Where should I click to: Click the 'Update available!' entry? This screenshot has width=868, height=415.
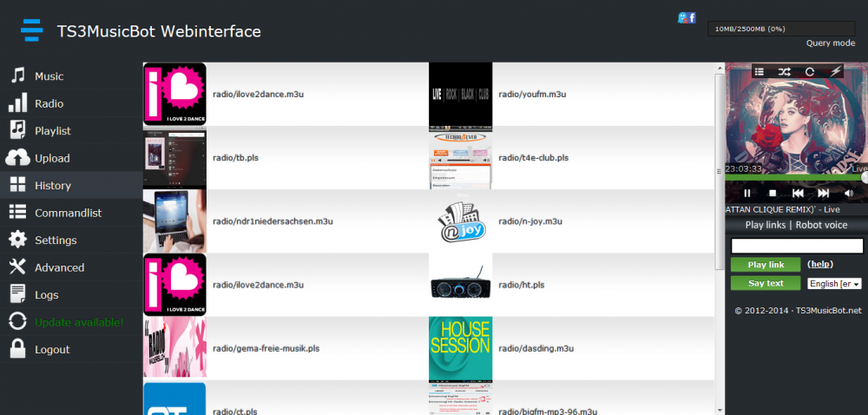click(x=71, y=322)
